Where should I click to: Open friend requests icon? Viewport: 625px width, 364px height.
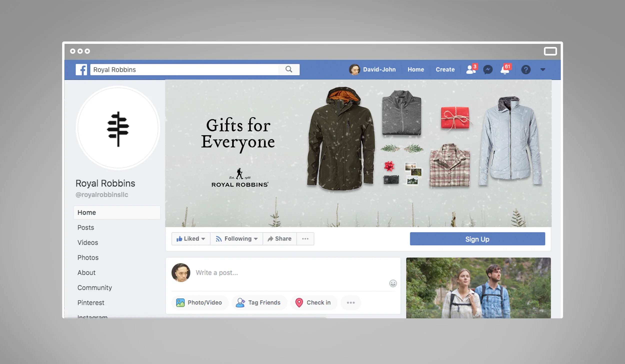click(x=471, y=69)
